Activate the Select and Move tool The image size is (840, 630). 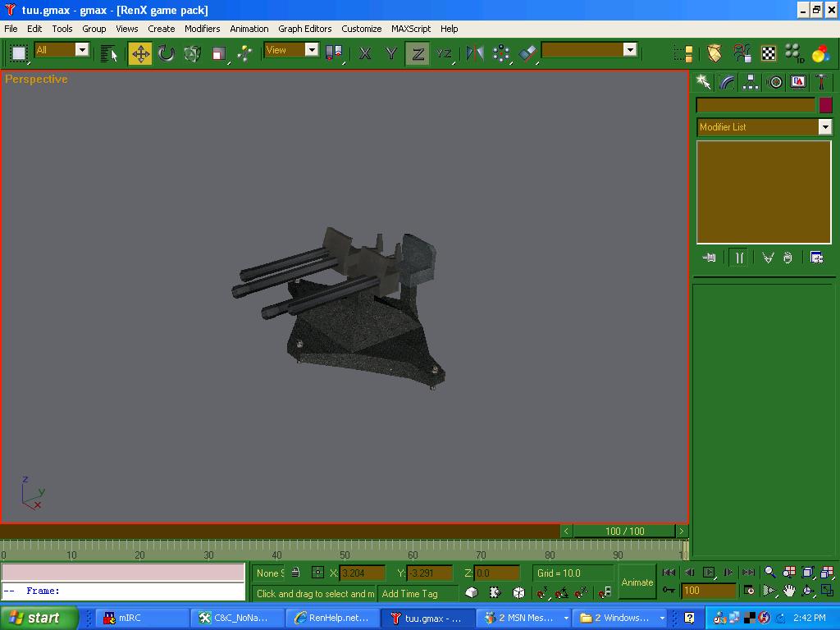pyautogui.click(x=140, y=54)
